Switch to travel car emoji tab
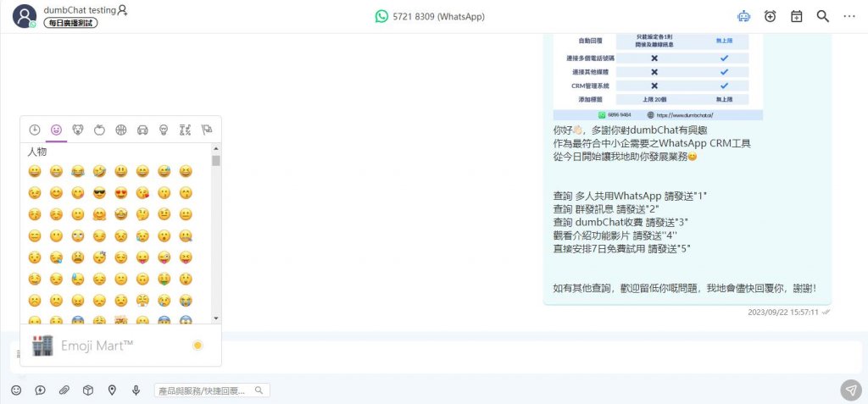This screenshot has width=868, height=404. (142, 130)
